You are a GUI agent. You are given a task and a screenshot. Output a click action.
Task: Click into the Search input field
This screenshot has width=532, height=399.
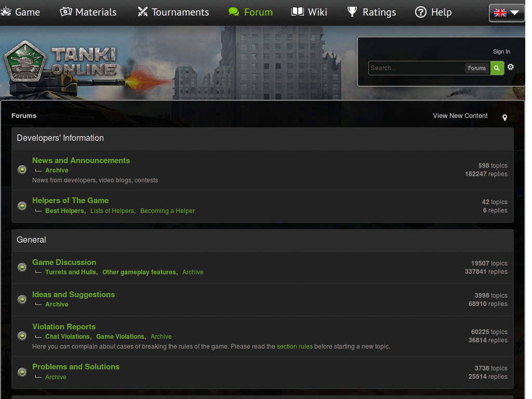(417, 68)
